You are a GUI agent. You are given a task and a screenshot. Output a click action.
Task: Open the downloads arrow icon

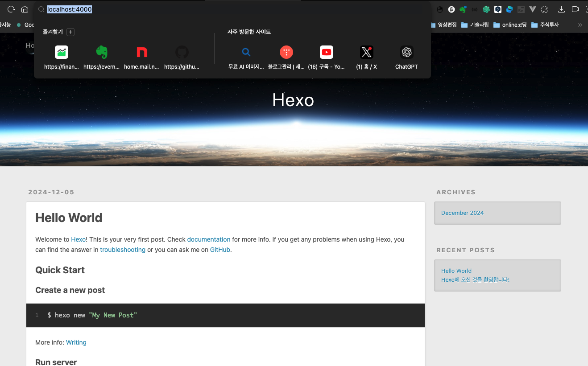point(562,9)
